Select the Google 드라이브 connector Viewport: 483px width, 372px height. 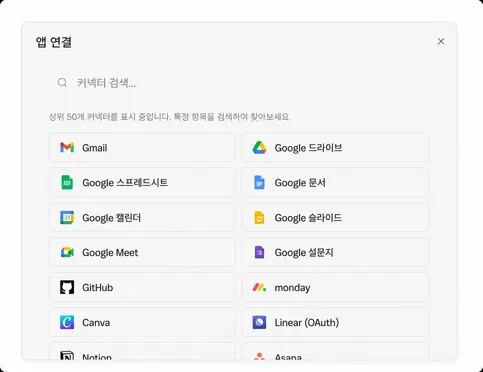[x=335, y=147]
